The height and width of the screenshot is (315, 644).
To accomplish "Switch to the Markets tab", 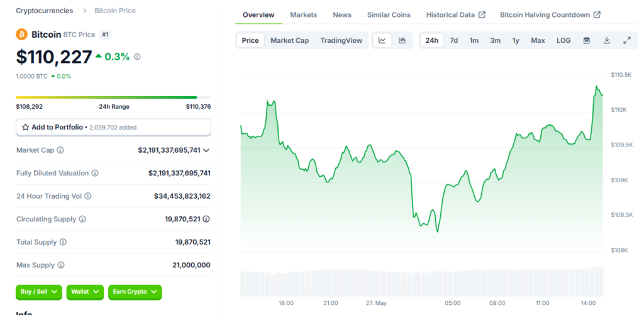I will coord(304,15).
